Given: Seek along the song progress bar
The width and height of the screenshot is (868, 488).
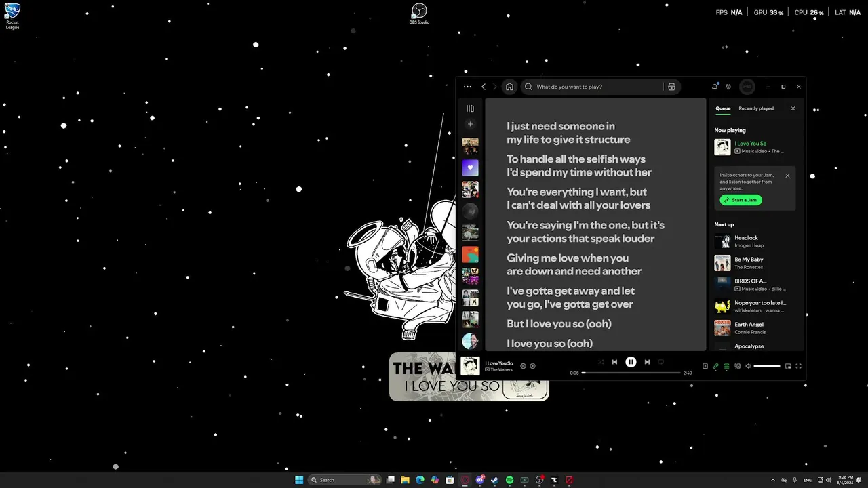Looking at the screenshot, I should tap(631, 373).
